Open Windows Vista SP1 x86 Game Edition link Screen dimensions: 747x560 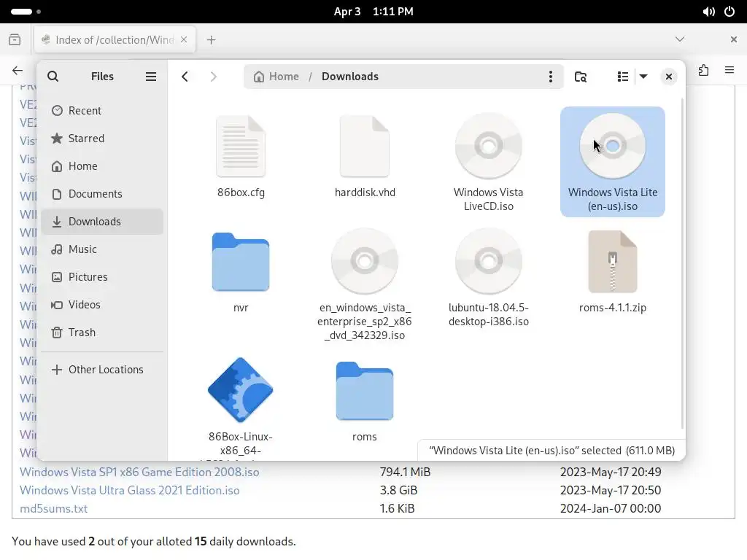click(139, 472)
